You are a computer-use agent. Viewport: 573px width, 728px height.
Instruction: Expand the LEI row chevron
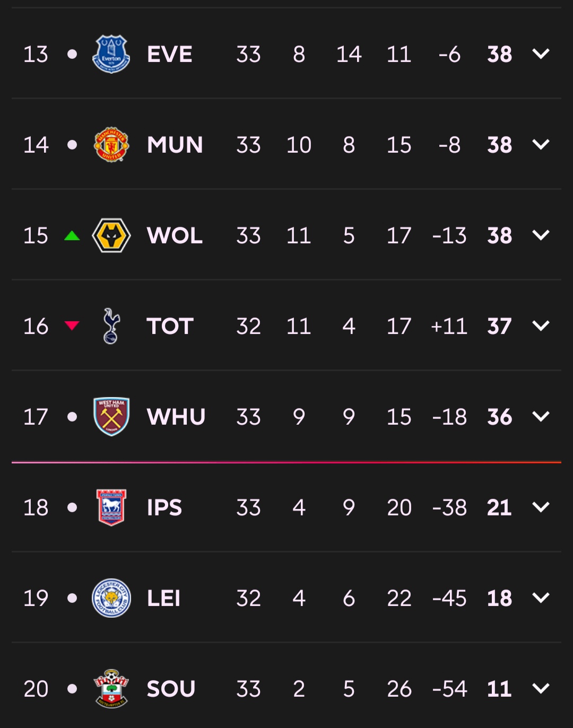(x=541, y=598)
